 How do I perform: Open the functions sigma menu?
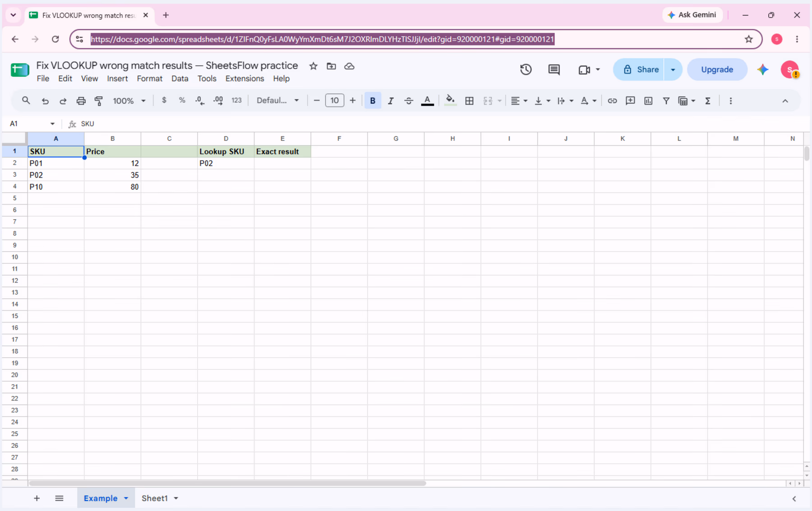(x=708, y=101)
